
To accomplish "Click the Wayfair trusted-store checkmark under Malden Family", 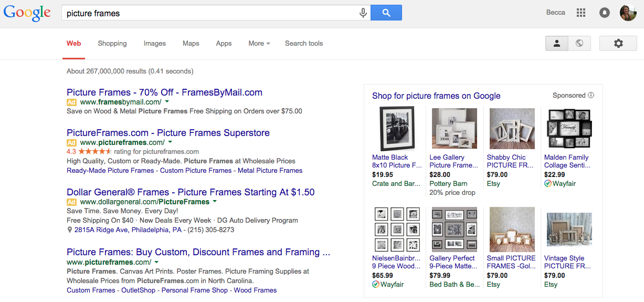I will (x=548, y=184).
